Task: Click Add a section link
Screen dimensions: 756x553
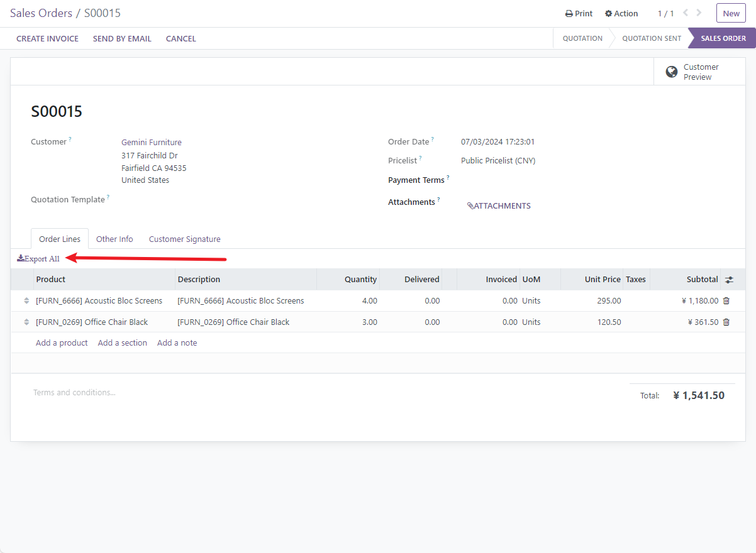Action: (x=123, y=343)
